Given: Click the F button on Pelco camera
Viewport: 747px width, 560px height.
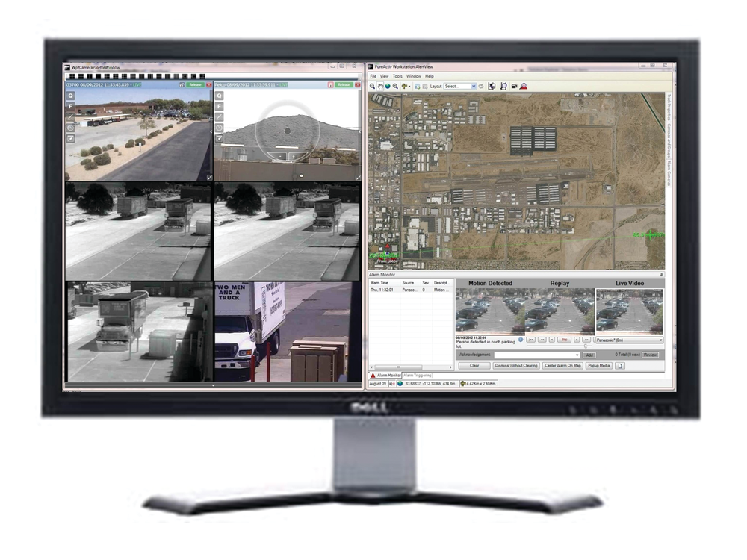Looking at the screenshot, I should pyautogui.click(x=220, y=107).
